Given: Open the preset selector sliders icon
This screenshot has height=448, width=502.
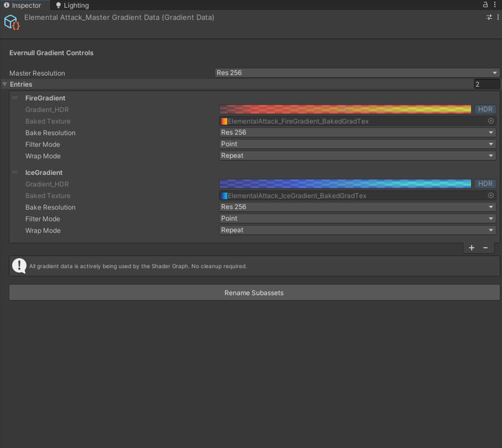Looking at the screenshot, I should [x=489, y=17].
